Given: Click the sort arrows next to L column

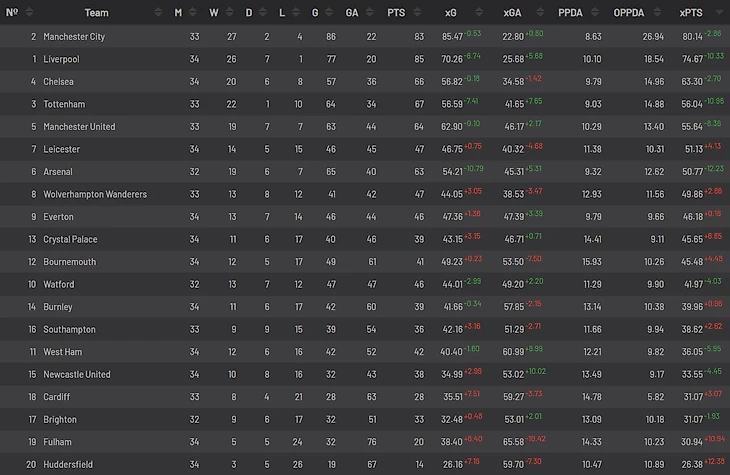Looking at the screenshot, I should [x=298, y=13].
